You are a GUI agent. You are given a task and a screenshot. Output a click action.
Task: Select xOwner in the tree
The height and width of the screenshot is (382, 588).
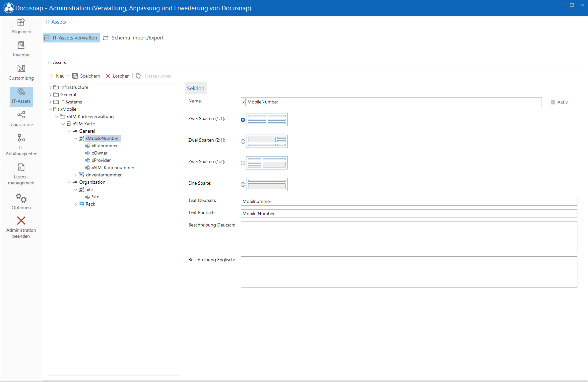(x=99, y=153)
